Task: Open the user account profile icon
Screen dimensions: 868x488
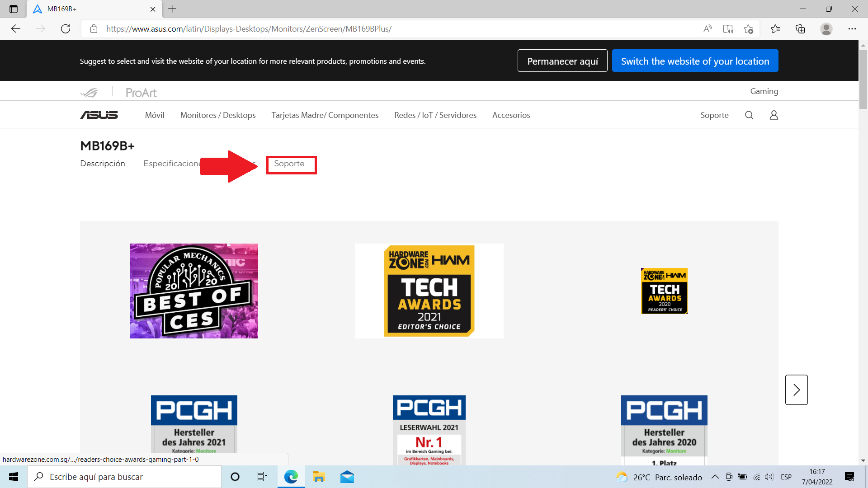Action: [x=774, y=115]
